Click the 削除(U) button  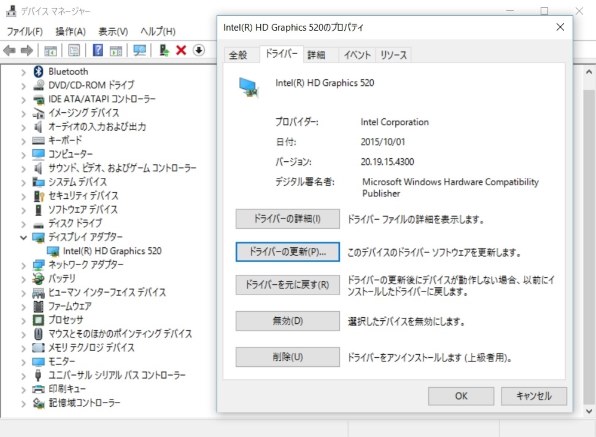click(x=287, y=357)
